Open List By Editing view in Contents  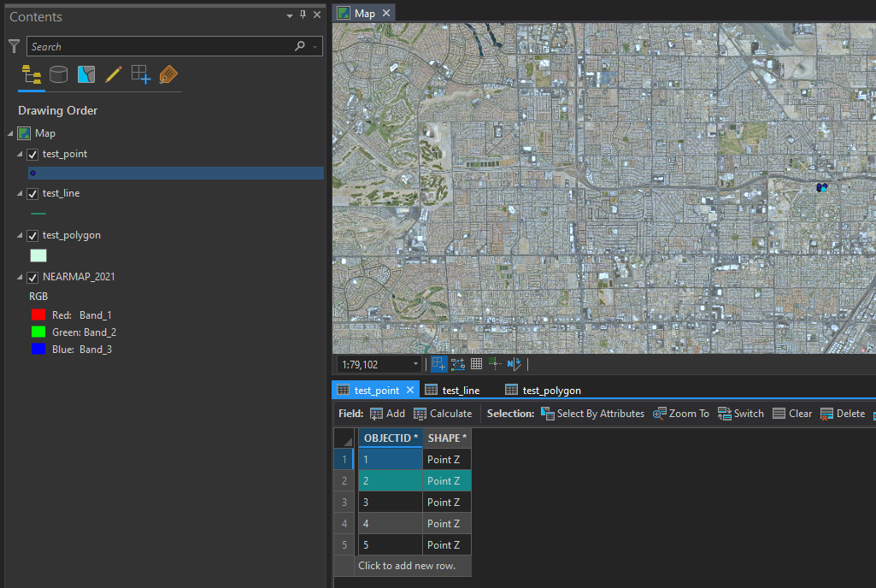pos(114,74)
